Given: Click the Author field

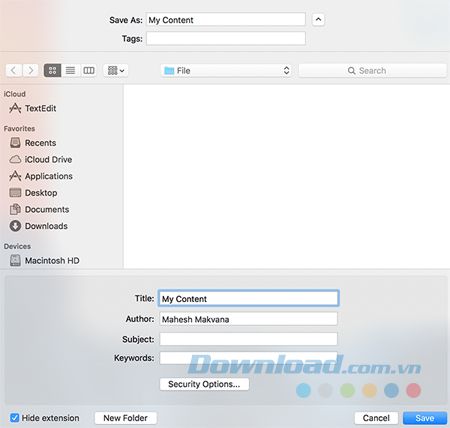Looking at the screenshot, I should coord(248,319).
